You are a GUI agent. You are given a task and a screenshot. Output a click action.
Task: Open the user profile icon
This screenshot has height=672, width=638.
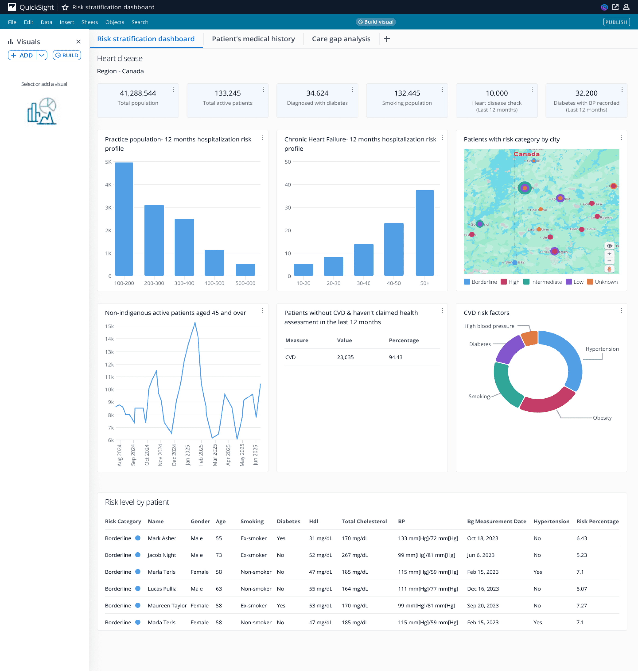(626, 7)
